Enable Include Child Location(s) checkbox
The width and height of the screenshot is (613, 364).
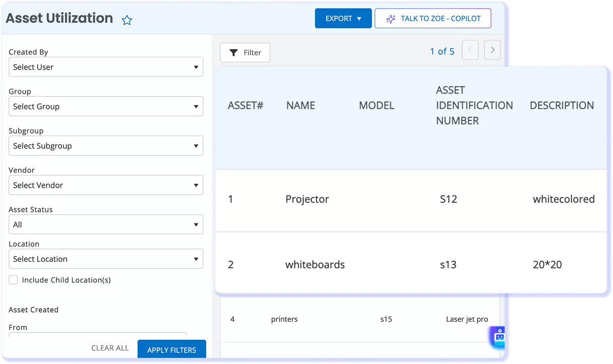click(13, 280)
